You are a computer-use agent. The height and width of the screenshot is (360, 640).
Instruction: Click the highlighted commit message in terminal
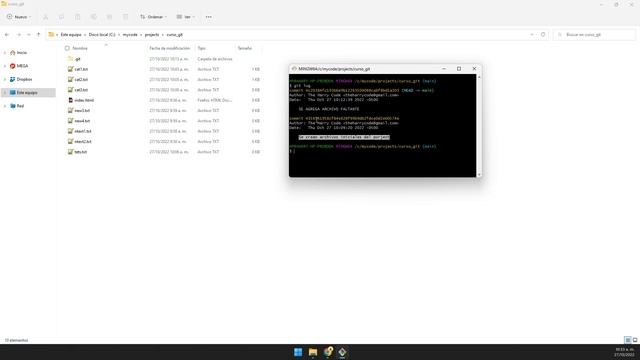344,137
